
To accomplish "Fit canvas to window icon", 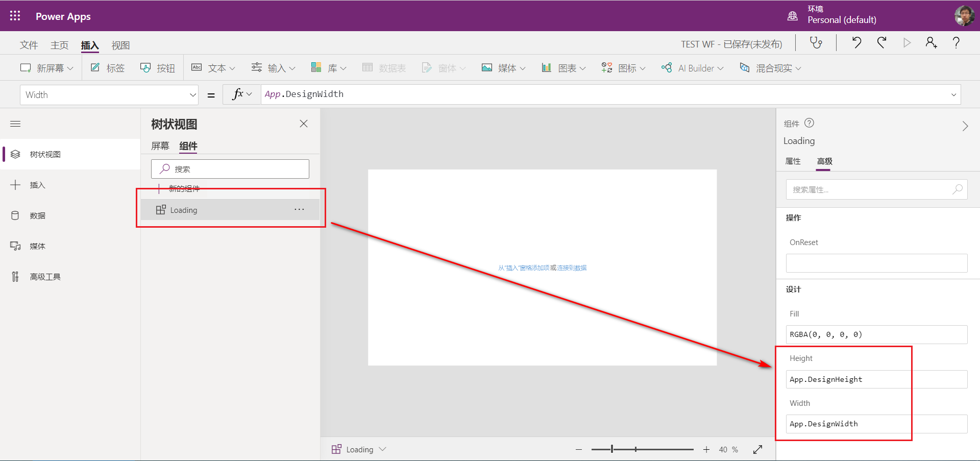I will pyautogui.click(x=757, y=449).
